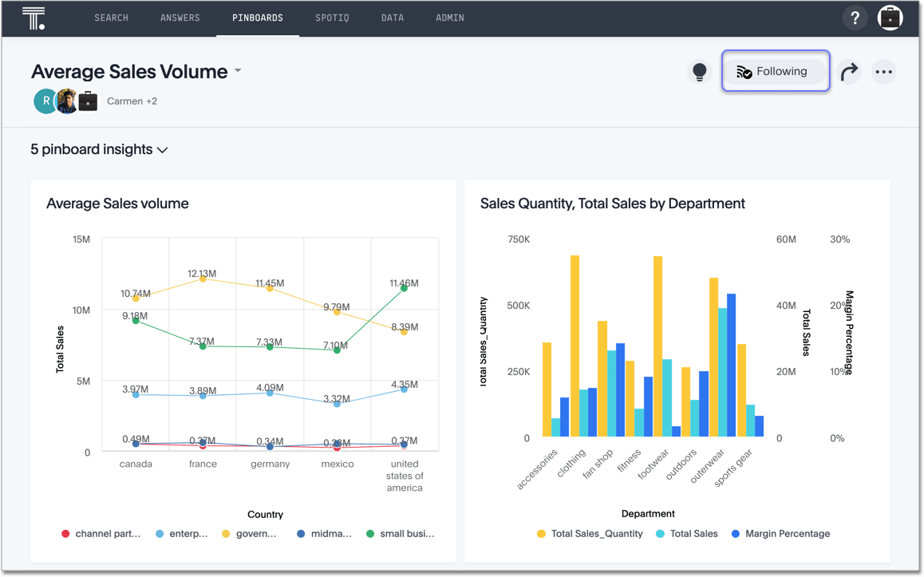Click the yellow government legend swatch

[x=226, y=534]
